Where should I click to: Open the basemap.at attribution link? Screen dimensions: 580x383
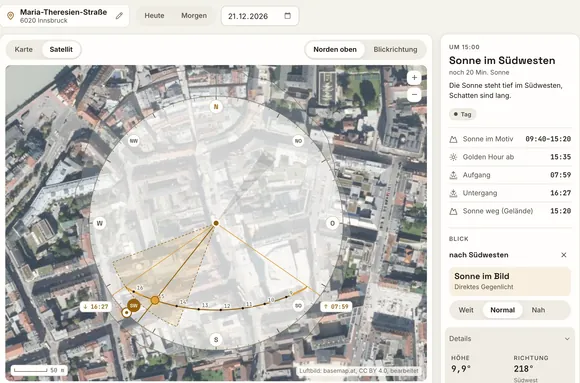point(359,370)
